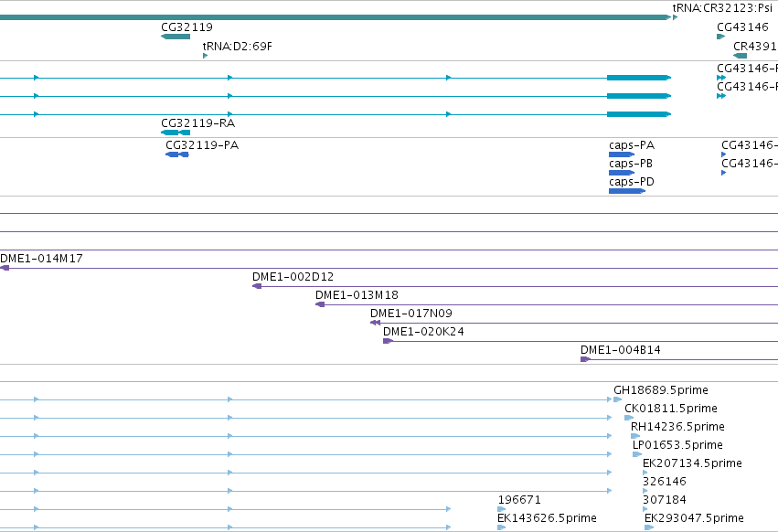Viewport: 778px width, 532px height.
Task: Click the caps-PA label
Action: point(632,145)
